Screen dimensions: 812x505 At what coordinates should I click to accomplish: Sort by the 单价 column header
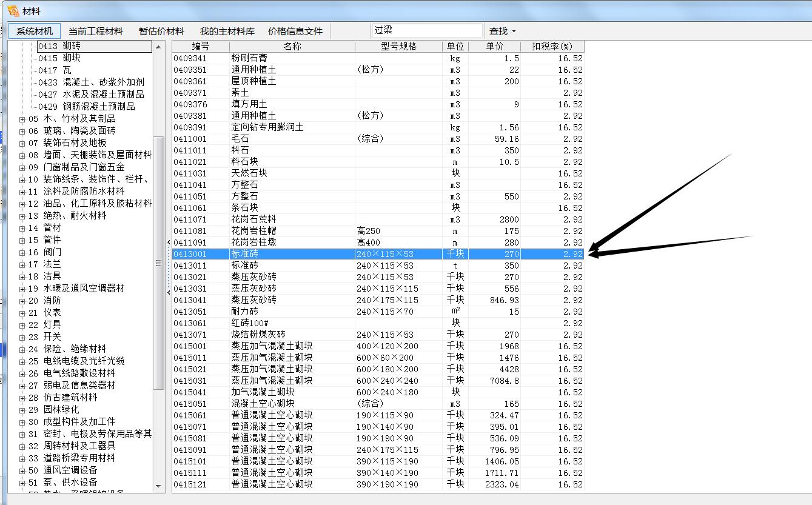coord(494,47)
